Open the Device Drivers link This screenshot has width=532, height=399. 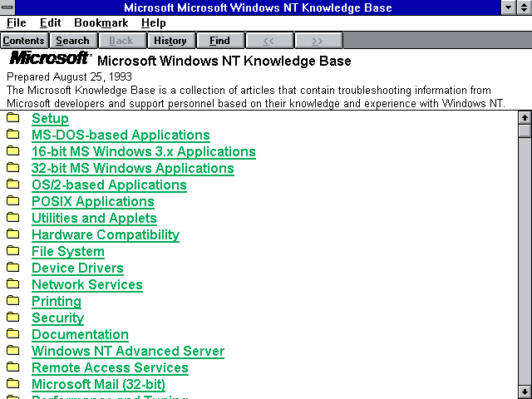pos(77,268)
